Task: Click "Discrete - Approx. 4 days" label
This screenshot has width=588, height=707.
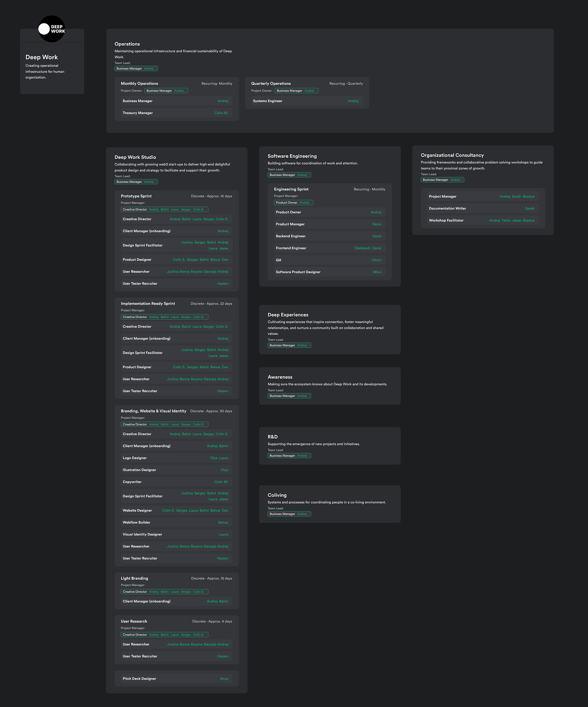Action: click(x=212, y=621)
